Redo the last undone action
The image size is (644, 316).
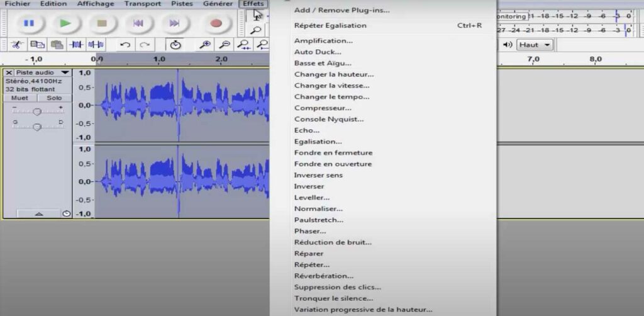[x=144, y=45]
